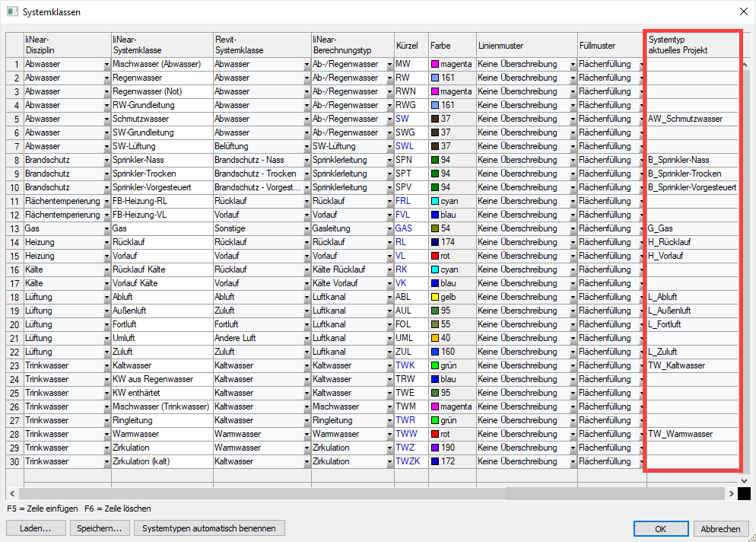Click the empty Systemtyp cell in row 1

tap(692, 64)
